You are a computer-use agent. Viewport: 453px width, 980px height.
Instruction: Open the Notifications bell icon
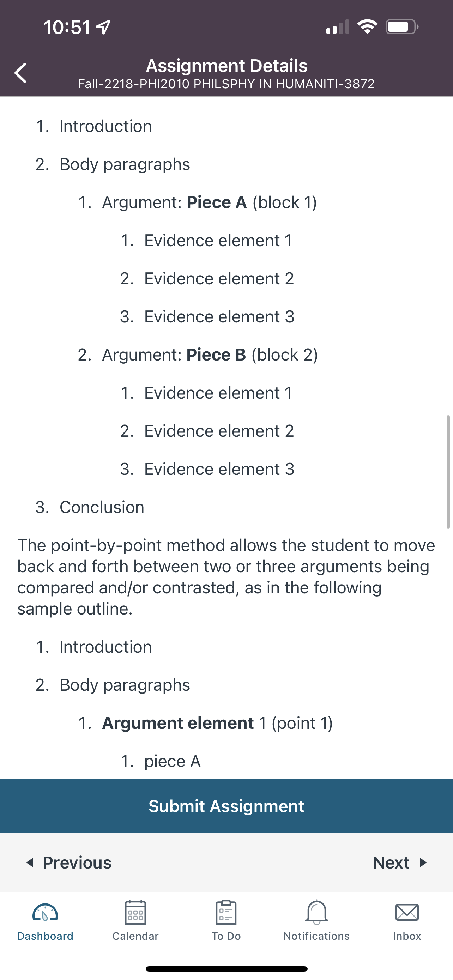pyautogui.click(x=316, y=912)
